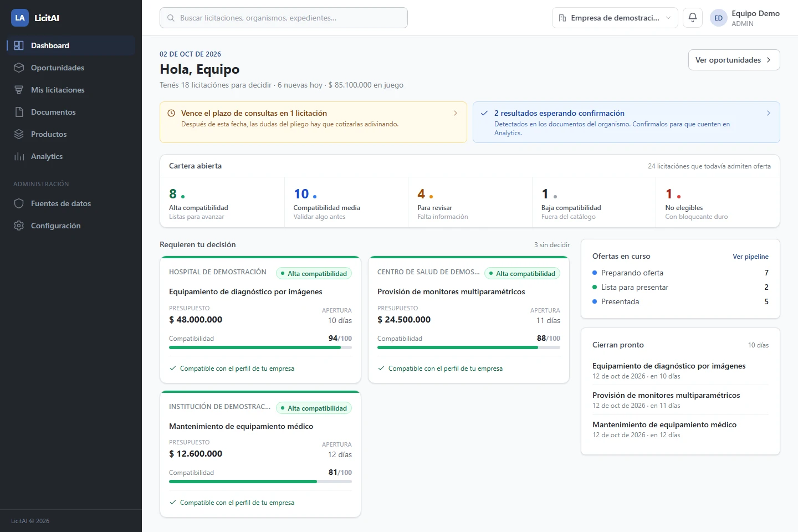Open the Hospital de Demostración tender card
The height and width of the screenshot is (532, 798).
260,320
